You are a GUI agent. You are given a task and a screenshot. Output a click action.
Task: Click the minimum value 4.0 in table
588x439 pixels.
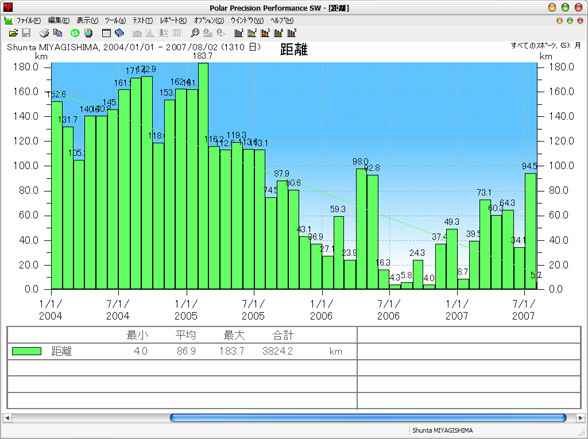pyautogui.click(x=140, y=351)
